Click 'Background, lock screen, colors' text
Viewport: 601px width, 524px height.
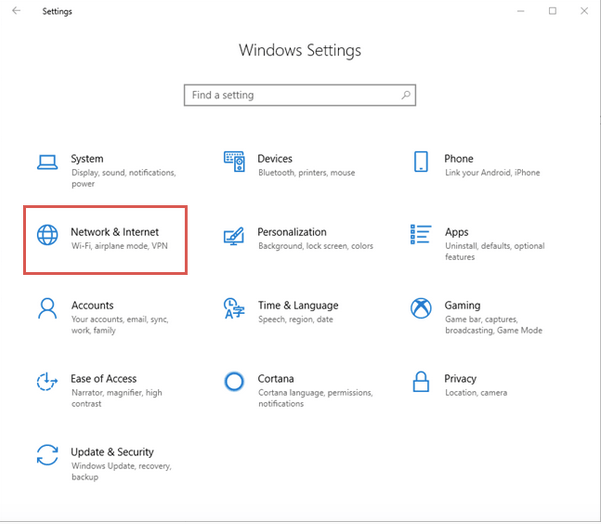point(315,246)
